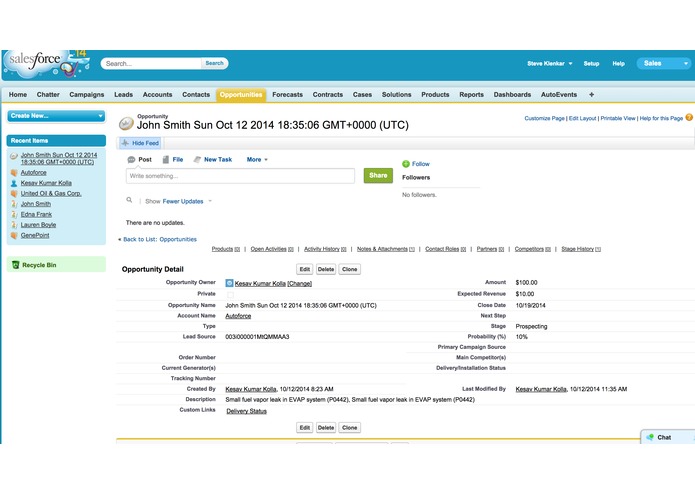Click the lead icon beside John Smith

coord(14,204)
